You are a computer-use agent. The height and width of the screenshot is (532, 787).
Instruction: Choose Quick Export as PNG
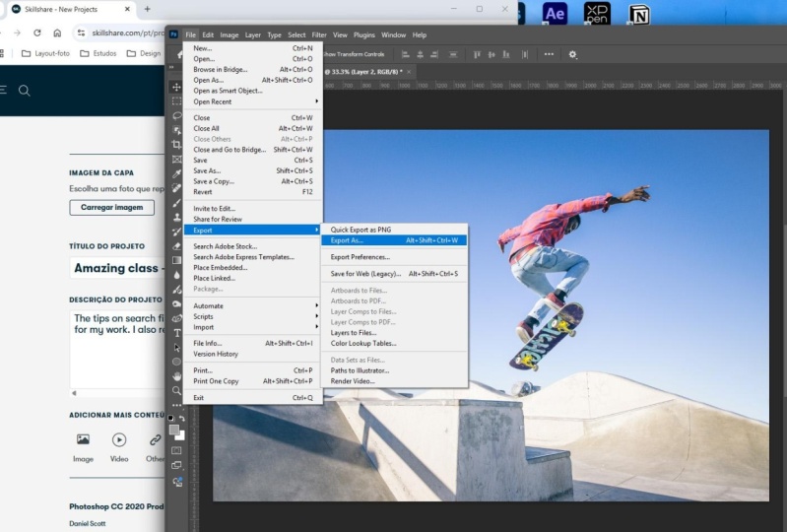[394, 230]
